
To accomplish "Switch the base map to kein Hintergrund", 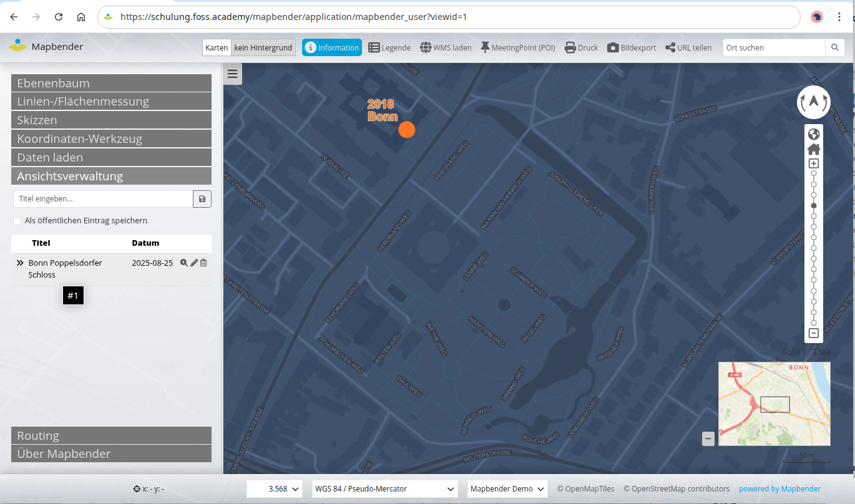I will point(263,47).
